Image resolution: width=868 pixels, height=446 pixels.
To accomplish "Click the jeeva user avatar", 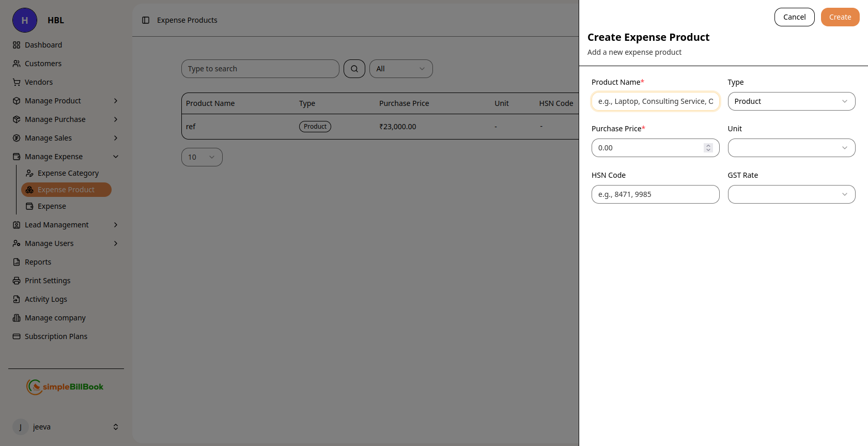I will pos(21,427).
